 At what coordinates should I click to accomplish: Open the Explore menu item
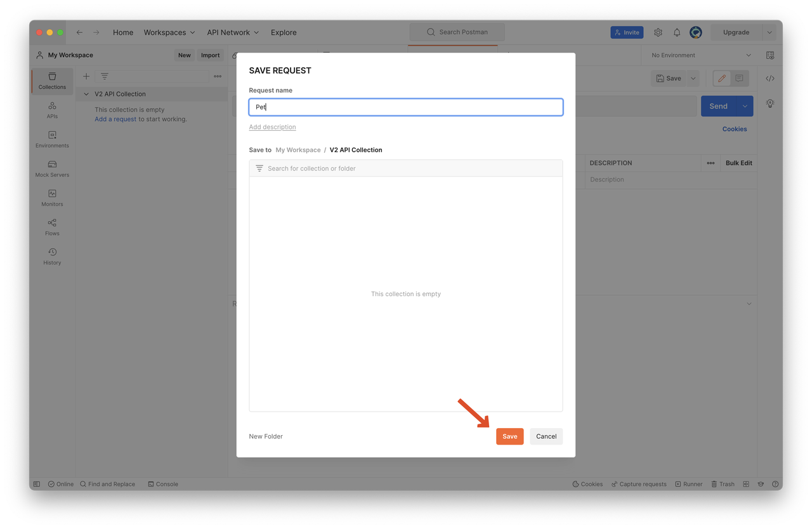(284, 32)
